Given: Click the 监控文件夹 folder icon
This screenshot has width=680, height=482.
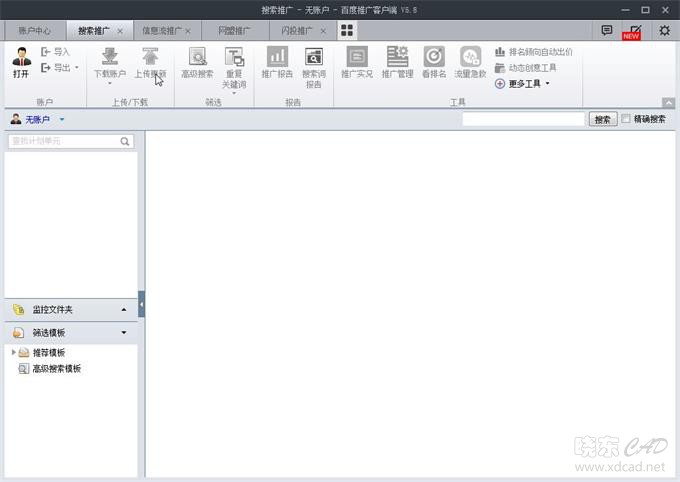Looking at the screenshot, I should [x=18, y=309].
